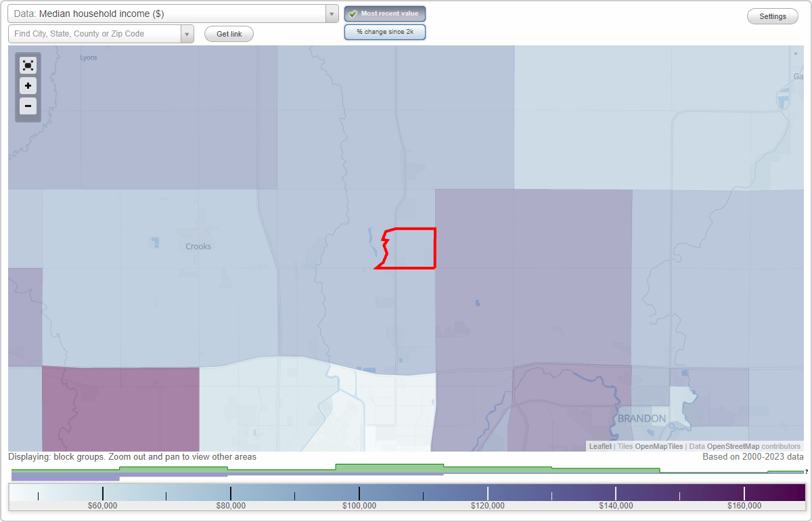
Task: Zoom in using the plus icon
Action: (x=28, y=86)
